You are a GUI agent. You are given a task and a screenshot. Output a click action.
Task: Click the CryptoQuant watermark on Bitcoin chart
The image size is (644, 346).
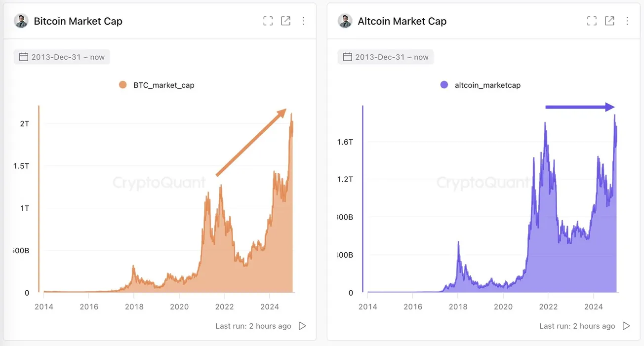pyautogui.click(x=159, y=183)
